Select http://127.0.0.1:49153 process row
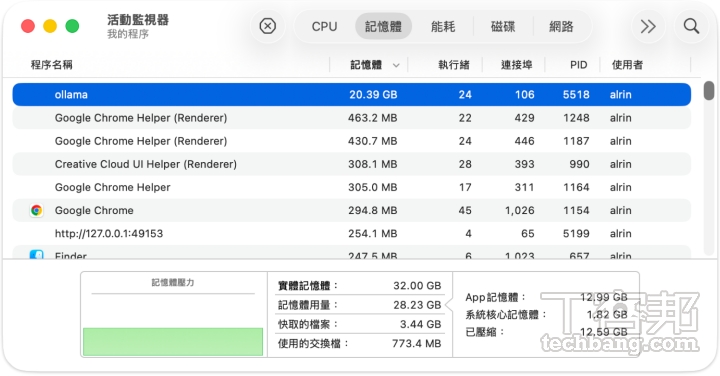The image size is (720, 376). pyautogui.click(x=351, y=233)
